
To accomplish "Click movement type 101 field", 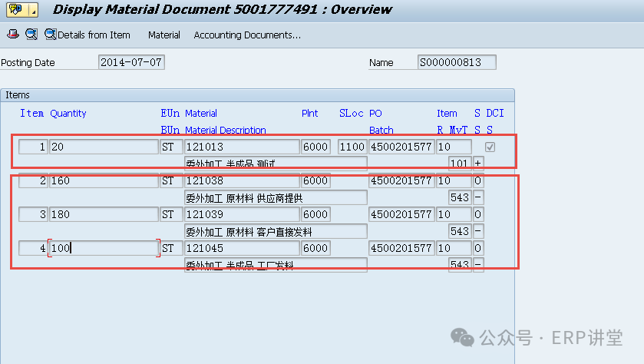I will (459, 164).
